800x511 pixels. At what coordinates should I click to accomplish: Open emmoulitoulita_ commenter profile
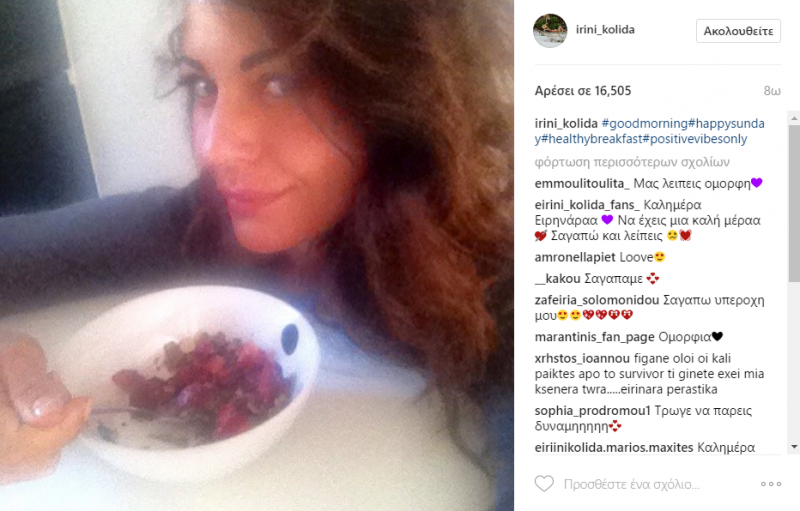tap(582, 183)
